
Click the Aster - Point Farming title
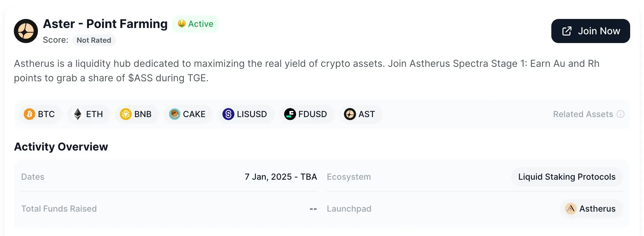105,24
